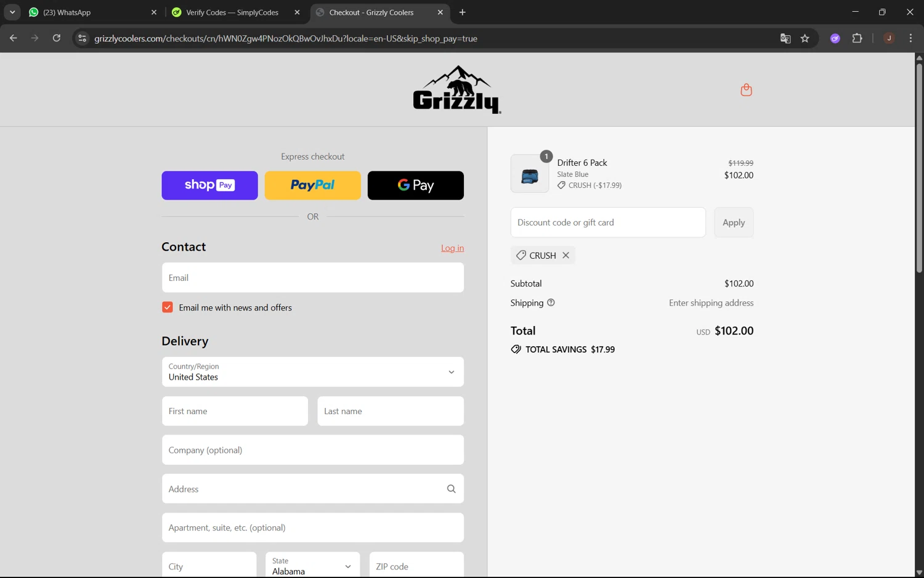Screen dimensions: 924x578
Task: Open the tab search dropdown arrow
Action: coord(12,12)
